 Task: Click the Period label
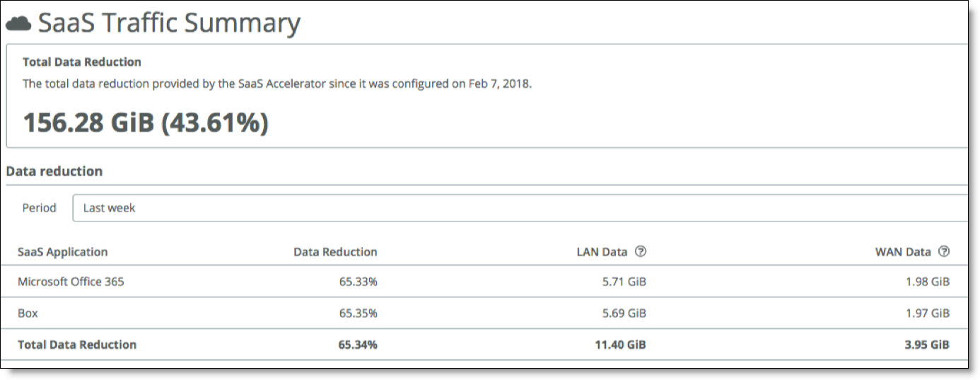(39, 208)
